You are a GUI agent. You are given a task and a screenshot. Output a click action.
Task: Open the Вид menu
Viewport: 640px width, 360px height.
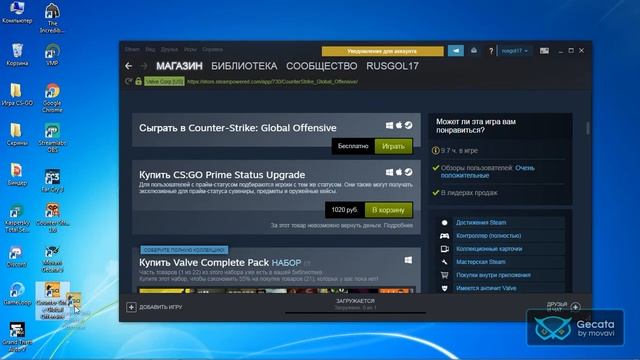[x=150, y=49]
